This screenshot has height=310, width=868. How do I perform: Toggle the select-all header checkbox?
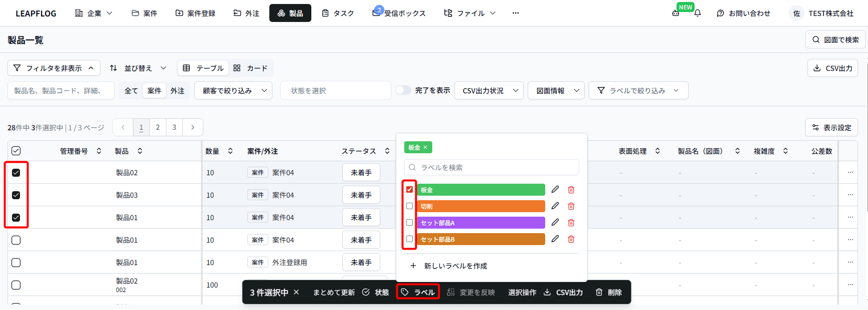point(16,151)
